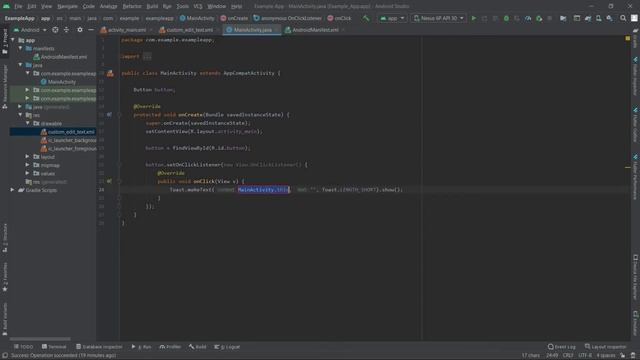Click the override gutter icon on onCreate line

pos(109,115)
